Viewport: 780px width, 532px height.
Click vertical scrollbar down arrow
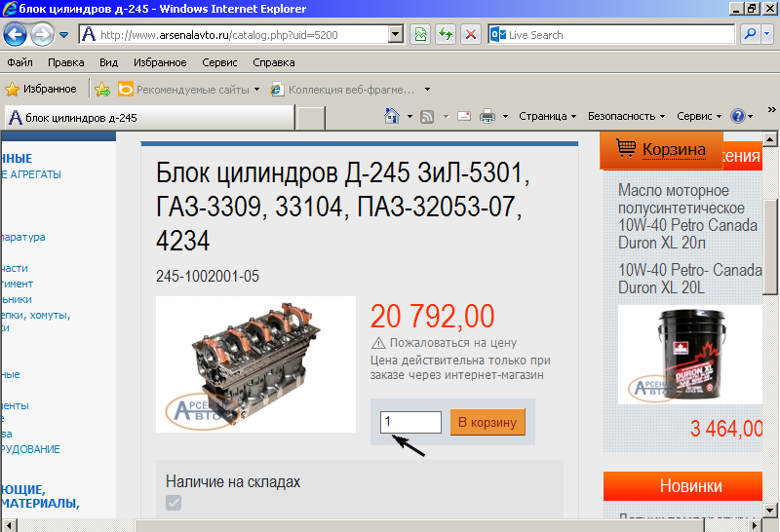(770, 511)
